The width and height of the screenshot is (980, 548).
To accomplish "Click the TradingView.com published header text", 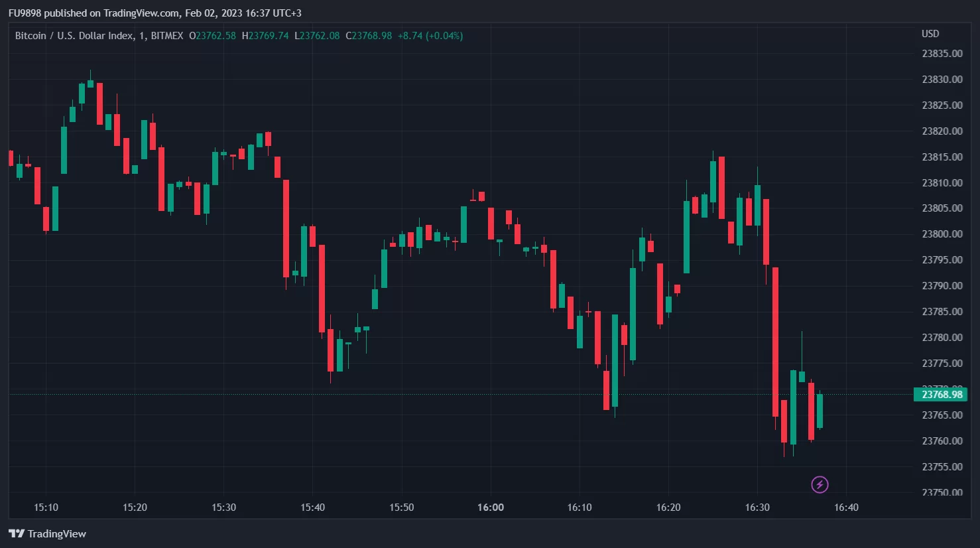I will pos(154,13).
